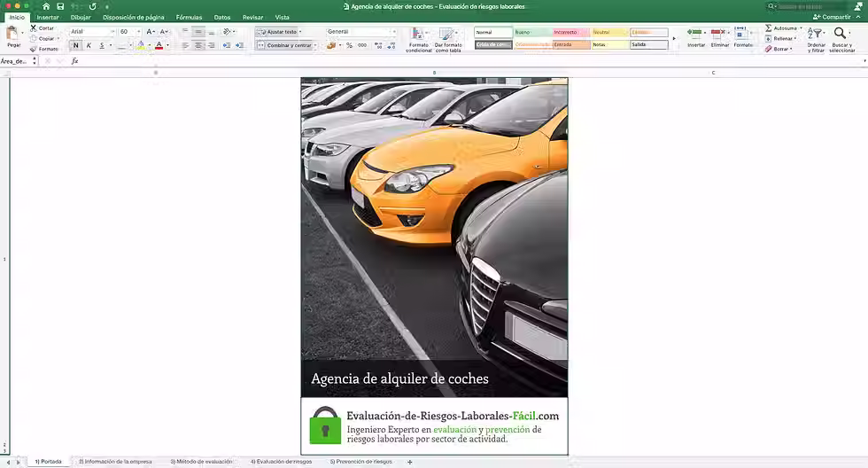Screen dimensions: 868x468
Task: Open the General number format dropdown
Action: coord(393,32)
